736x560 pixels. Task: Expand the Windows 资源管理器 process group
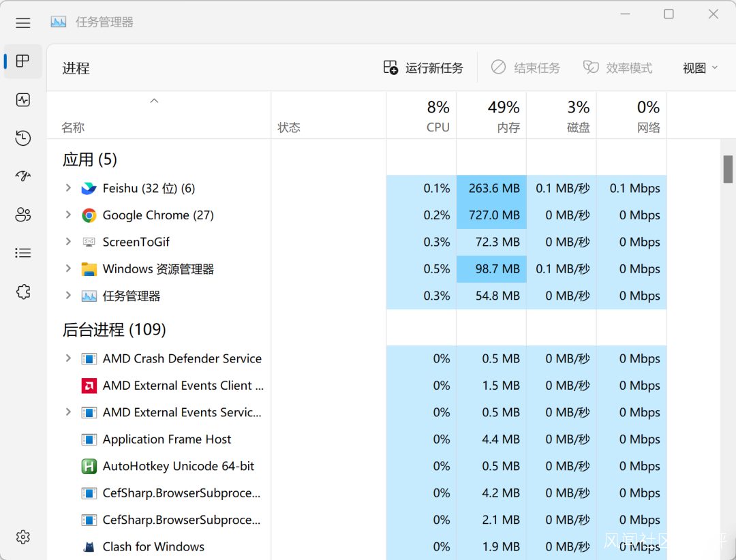(68, 269)
